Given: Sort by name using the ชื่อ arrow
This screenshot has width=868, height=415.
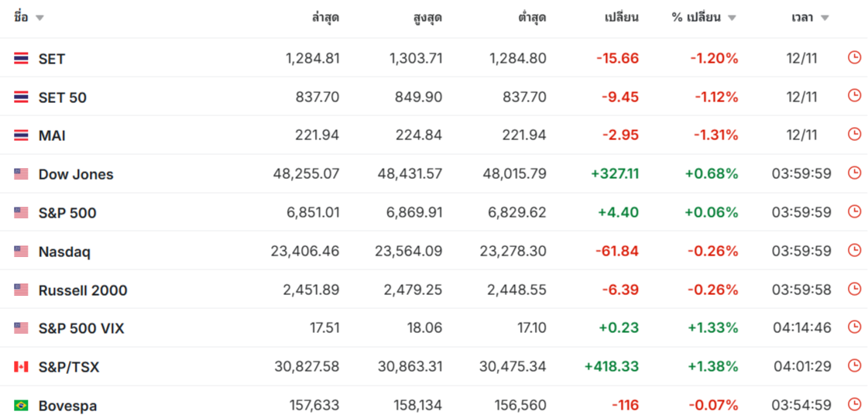Looking at the screenshot, I should (39, 18).
